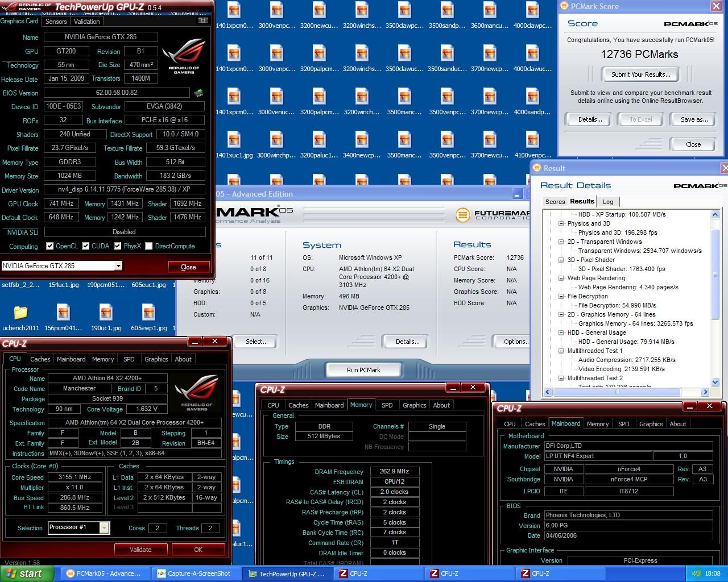Select the 4000clawpc... desktop file icon

[532, 11]
